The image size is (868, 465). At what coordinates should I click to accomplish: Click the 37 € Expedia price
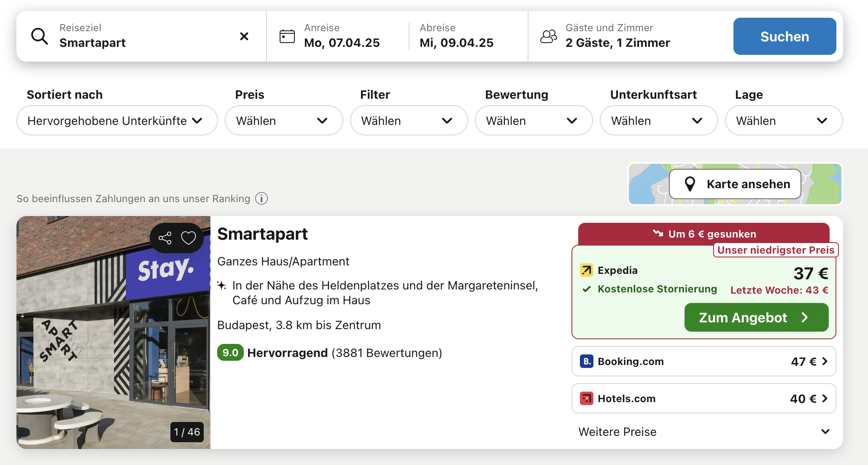pos(811,273)
